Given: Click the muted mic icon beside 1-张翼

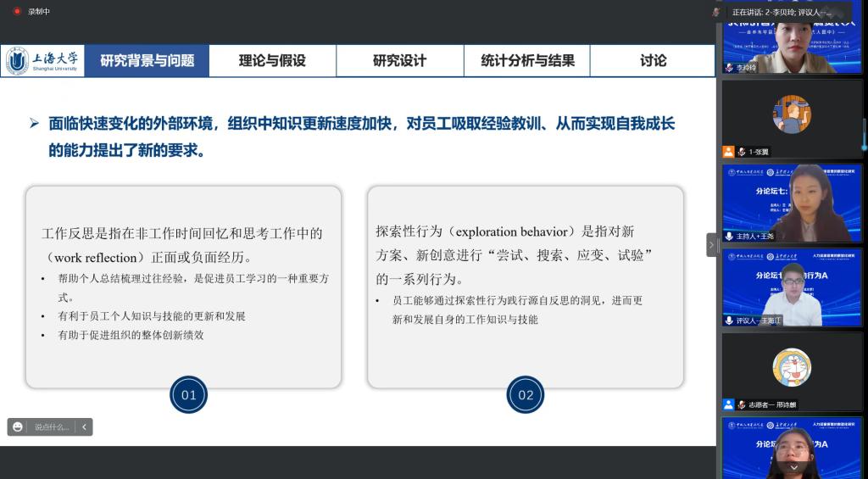Looking at the screenshot, I should click(743, 152).
